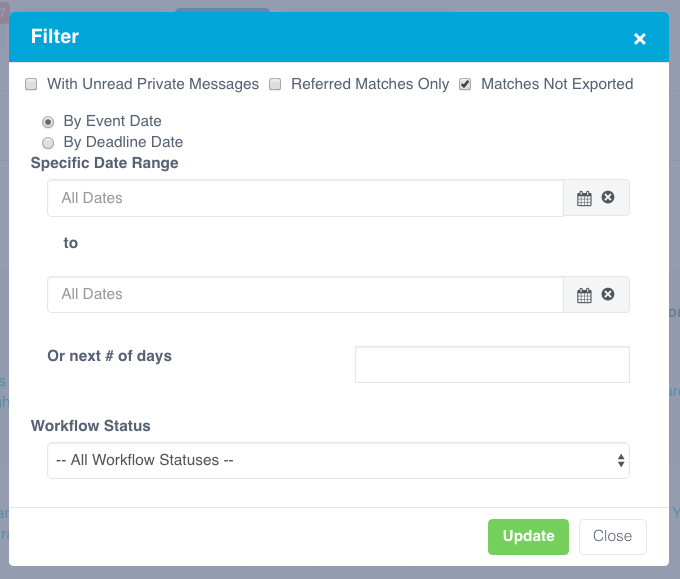The width and height of the screenshot is (680, 579).
Task: Uncheck the Matches Not Exported checkbox
Action: pyautogui.click(x=465, y=85)
